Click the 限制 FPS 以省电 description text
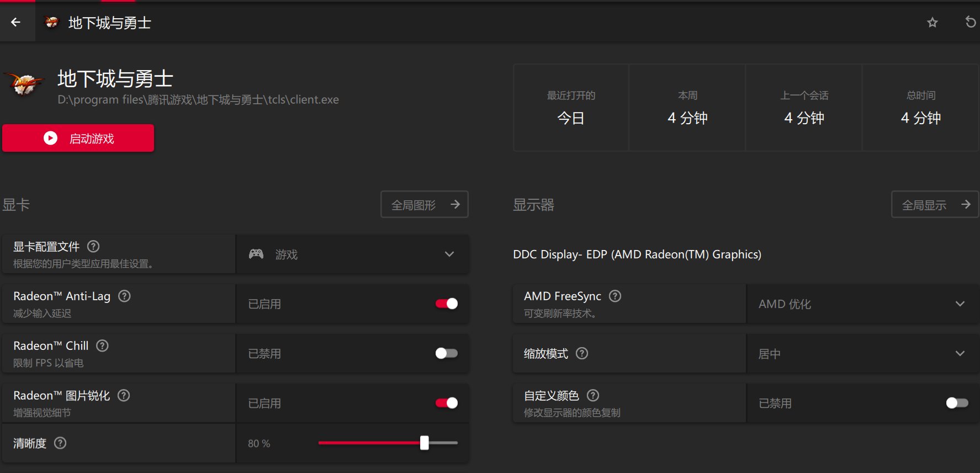The width and height of the screenshot is (980, 473). [49, 363]
